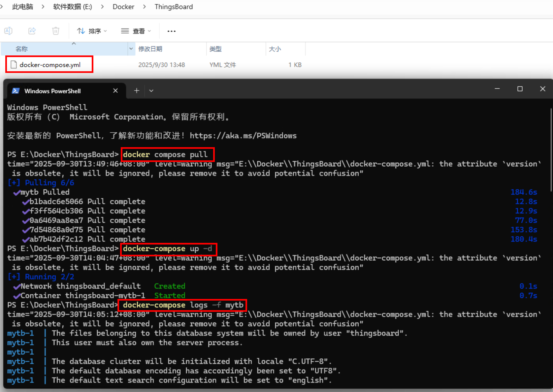The image size is (553, 392).
Task: Close the terminal window
Action: click(x=543, y=89)
